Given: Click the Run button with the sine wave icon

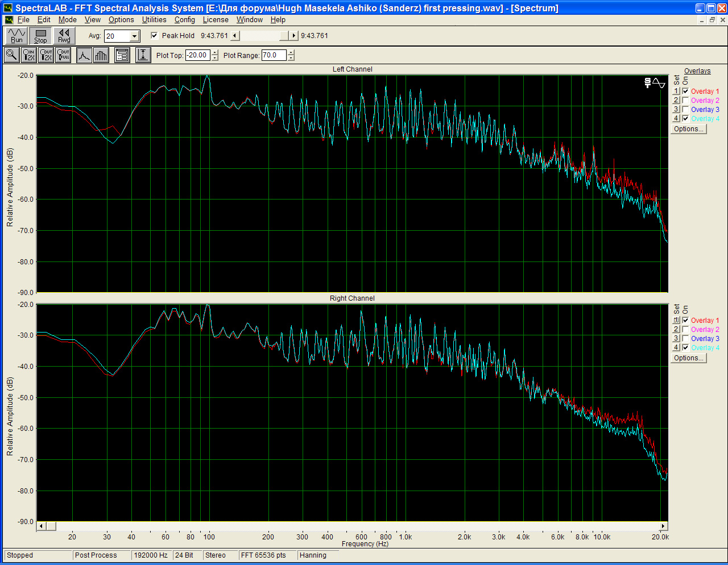Looking at the screenshot, I should 16,36.
